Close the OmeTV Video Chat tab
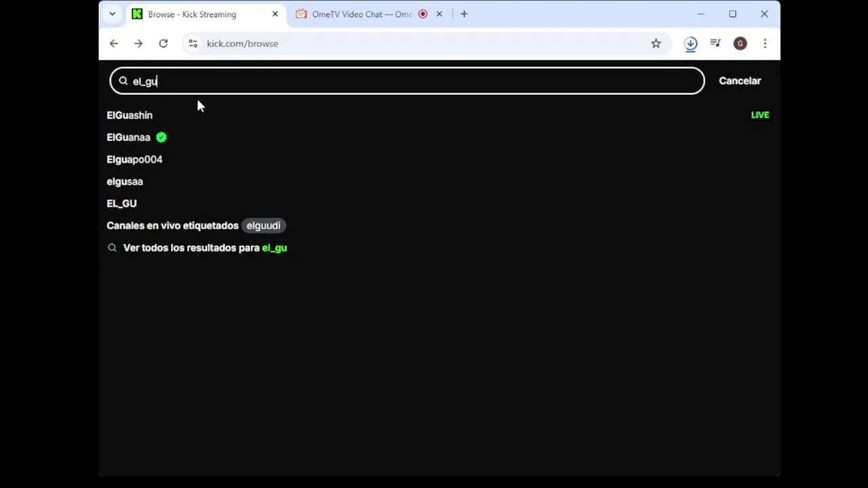Viewport: 868px width, 488px height. [x=439, y=14]
